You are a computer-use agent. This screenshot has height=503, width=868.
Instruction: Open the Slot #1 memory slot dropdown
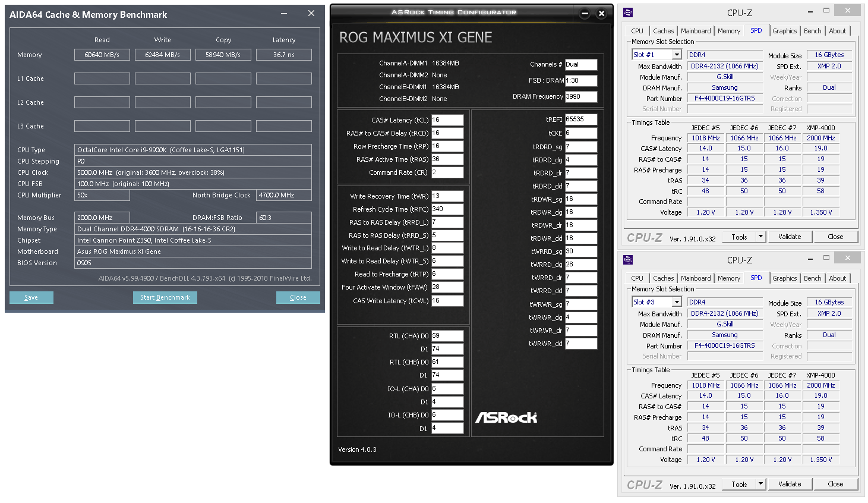pos(676,55)
